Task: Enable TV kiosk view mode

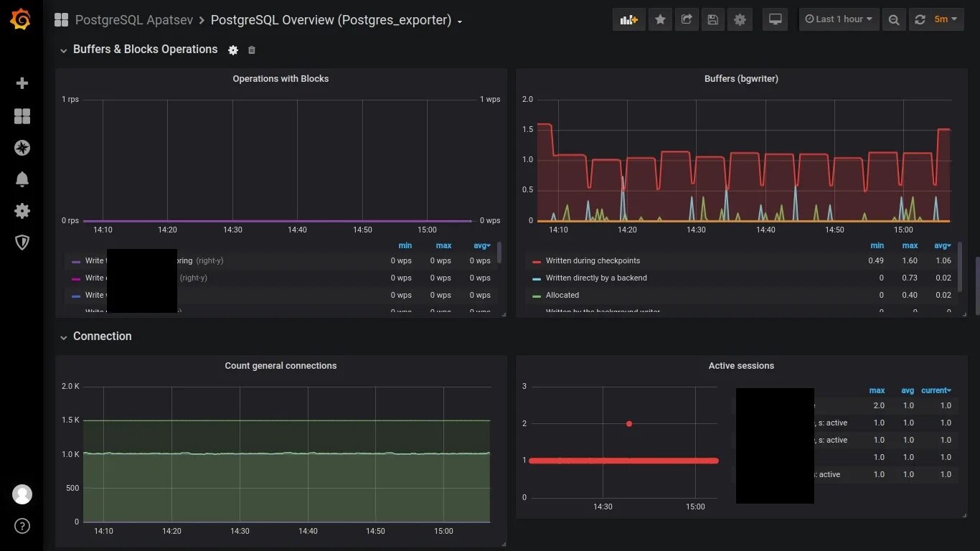Action: click(775, 19)
